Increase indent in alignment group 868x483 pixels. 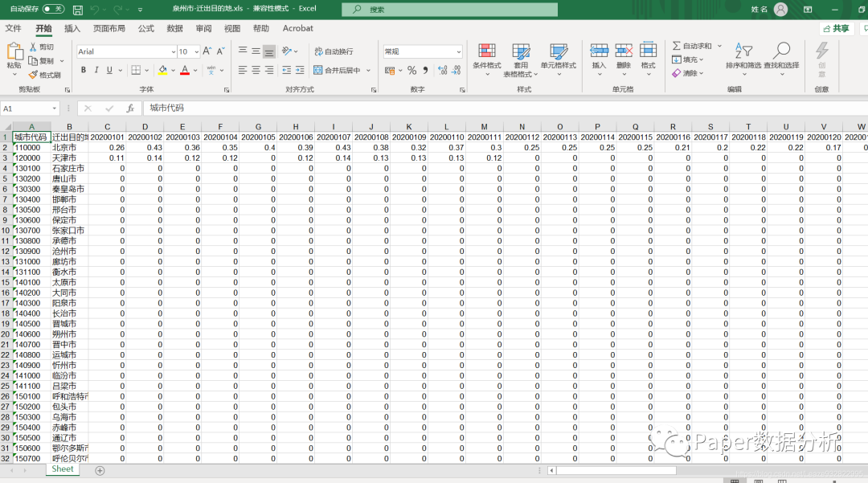click(x=300, y=70)
